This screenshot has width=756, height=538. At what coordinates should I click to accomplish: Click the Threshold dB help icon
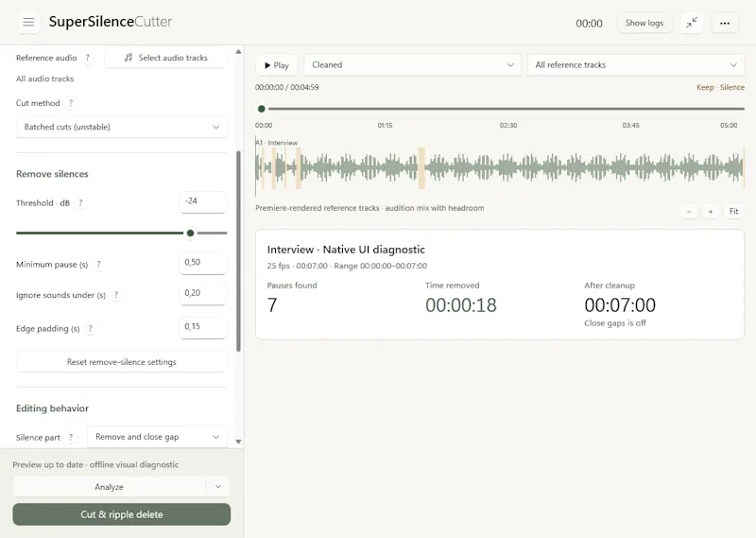coord(80,203)
